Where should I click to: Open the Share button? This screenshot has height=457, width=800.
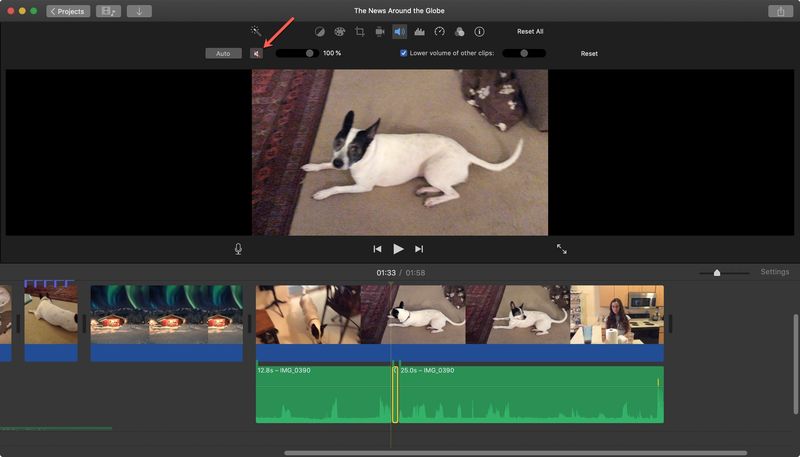(781, 11)
